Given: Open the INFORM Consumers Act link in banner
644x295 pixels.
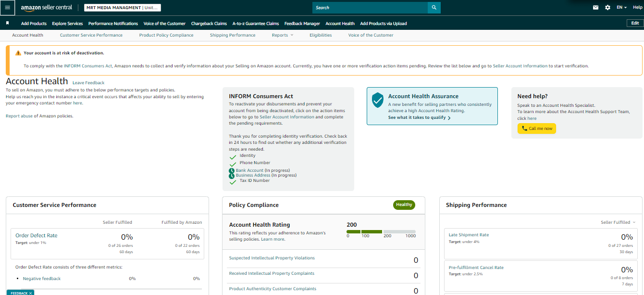Looking at the screenshot, I should click(88, 66).
